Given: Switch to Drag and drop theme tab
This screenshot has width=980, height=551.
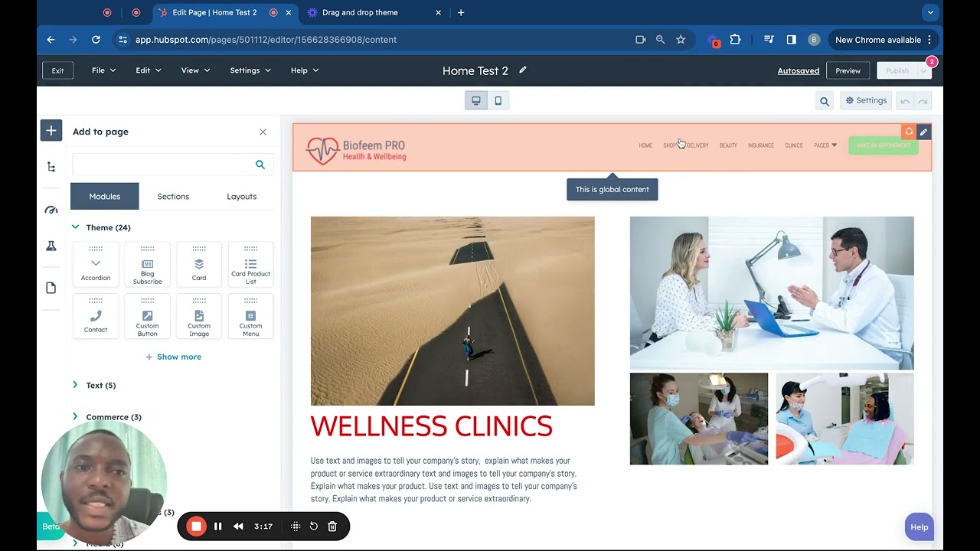Looking at the screenshot, I should (372, 12).
